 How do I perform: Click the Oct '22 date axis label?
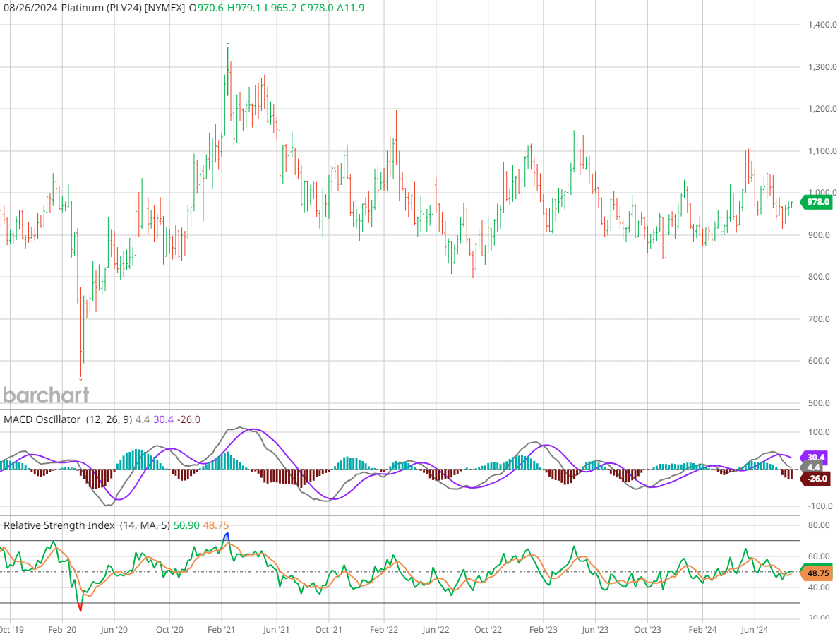pyautogui.click(x=488, y=629)
